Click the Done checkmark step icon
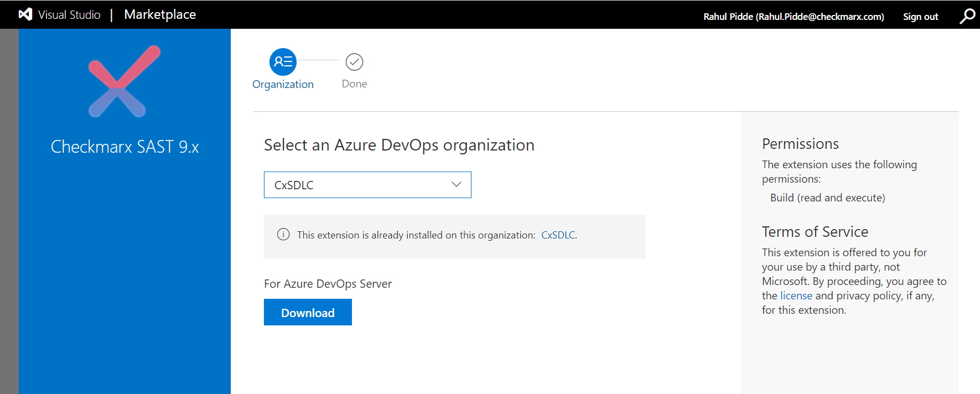 pyautogui.click(x=354, y=62)
